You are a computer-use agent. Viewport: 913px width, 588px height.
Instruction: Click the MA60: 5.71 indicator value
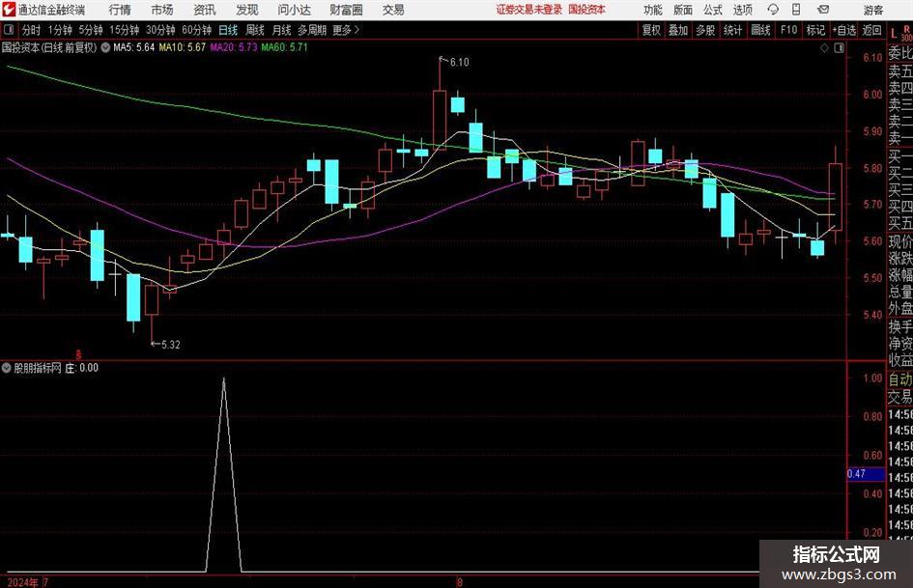[284, 47]
